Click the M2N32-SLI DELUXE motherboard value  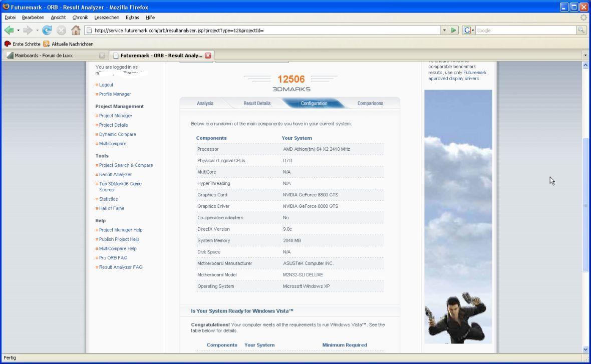[x=303, y=275]
